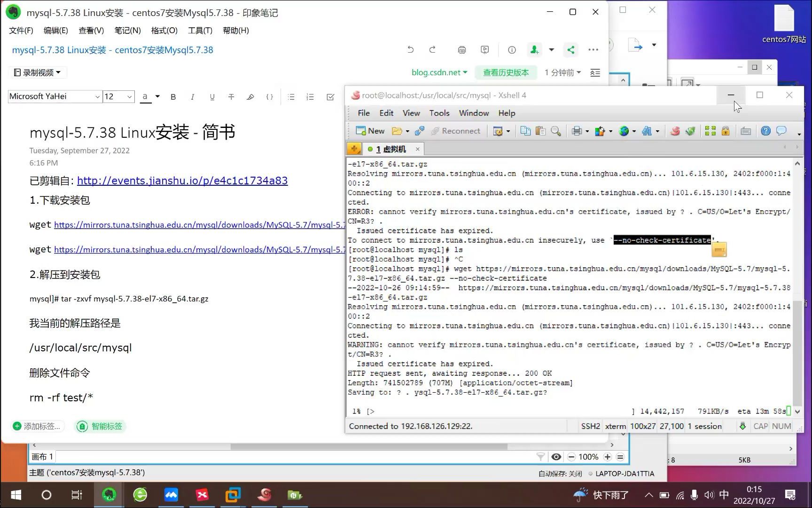This screenshot has width=812, height=508.
Task: Insert a code block in the note
Action: (269, 96)
